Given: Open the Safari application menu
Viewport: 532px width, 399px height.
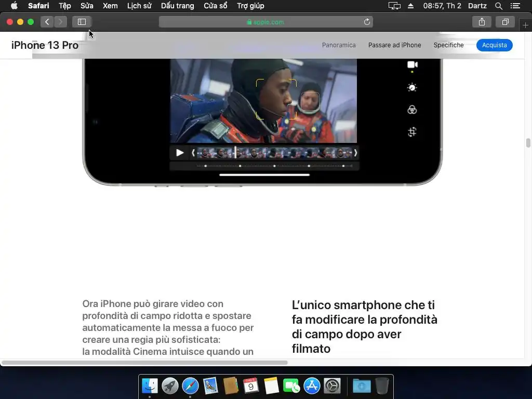Looking at the screenshot, I should coord(38,6).
